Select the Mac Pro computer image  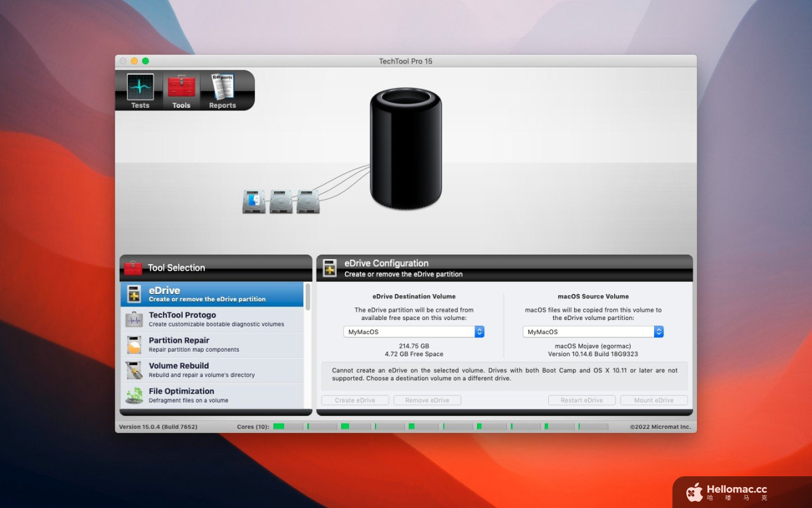[x=406, y=149]
